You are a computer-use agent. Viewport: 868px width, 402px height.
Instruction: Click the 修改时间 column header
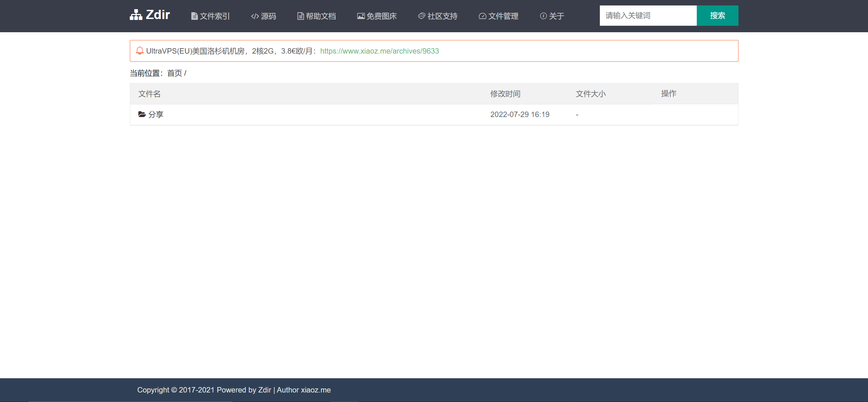tap(505, 94)
